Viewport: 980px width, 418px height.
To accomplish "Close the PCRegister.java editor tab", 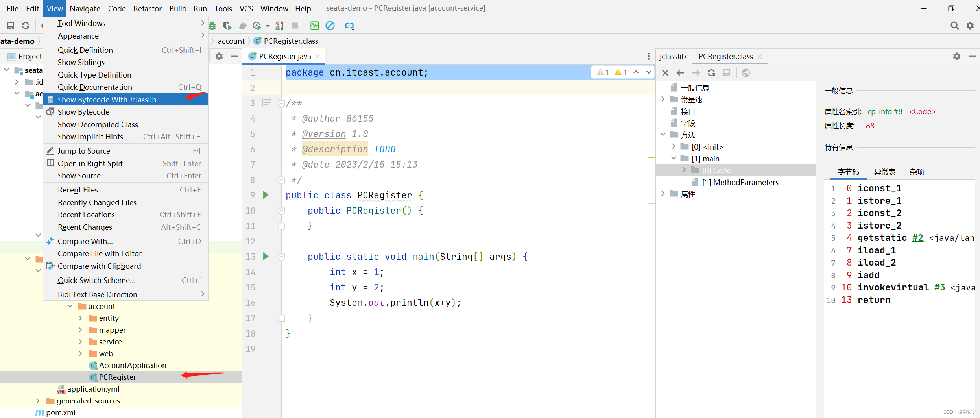I will coord(318,56).
